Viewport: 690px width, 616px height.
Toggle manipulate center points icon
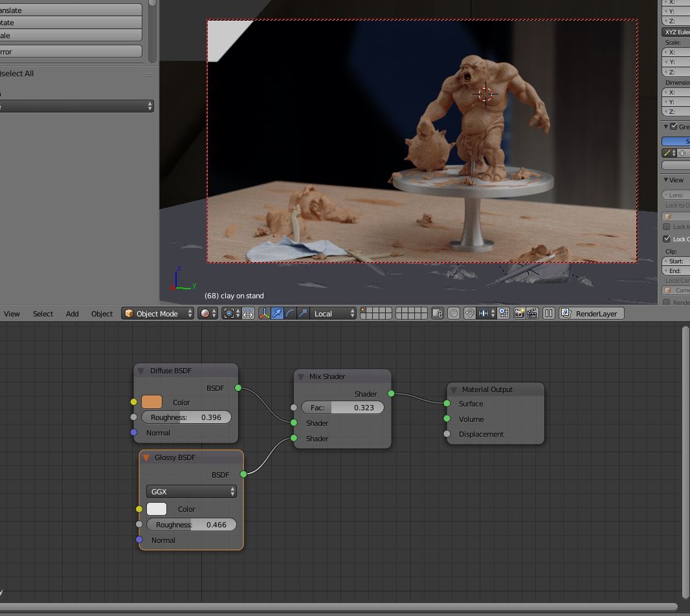tap(248, 313)
